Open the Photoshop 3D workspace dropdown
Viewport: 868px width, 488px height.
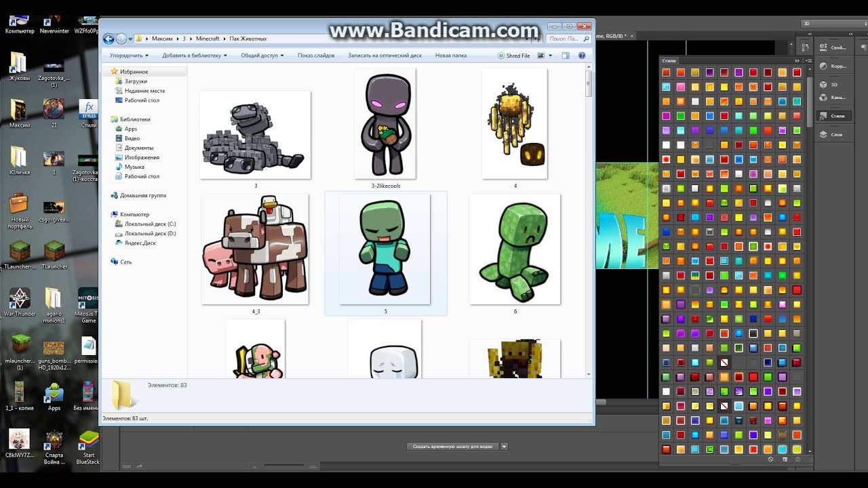[835, 23]
